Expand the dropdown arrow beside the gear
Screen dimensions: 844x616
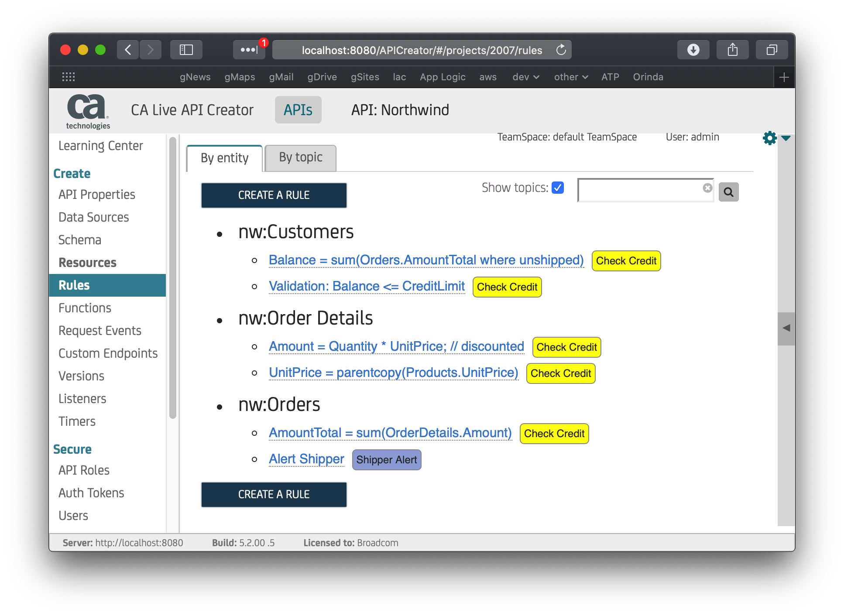pyautogui.click(x=786, y=138)
